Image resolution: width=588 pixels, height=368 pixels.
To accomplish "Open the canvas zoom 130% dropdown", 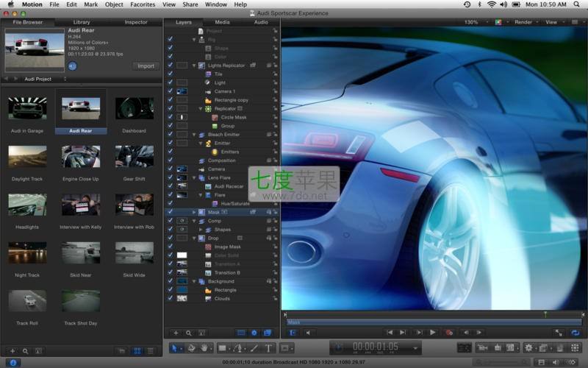I will click(475, 22).
